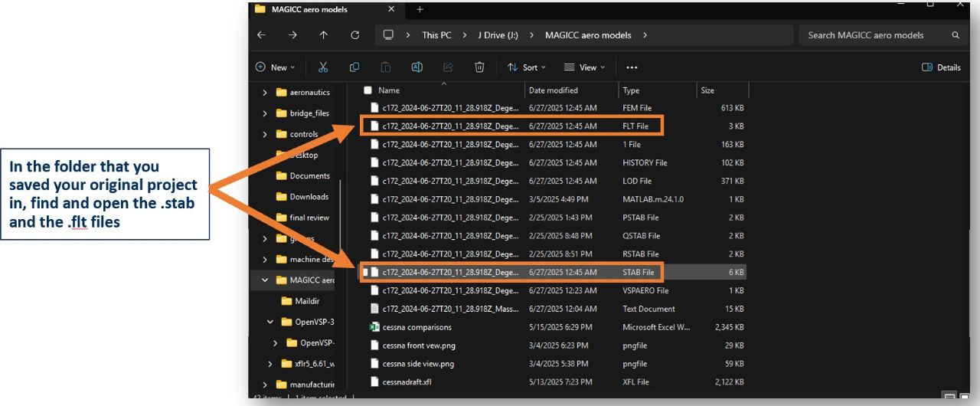
Task: Click the Search MAGICC aero models field
Action: pos(873,35)
